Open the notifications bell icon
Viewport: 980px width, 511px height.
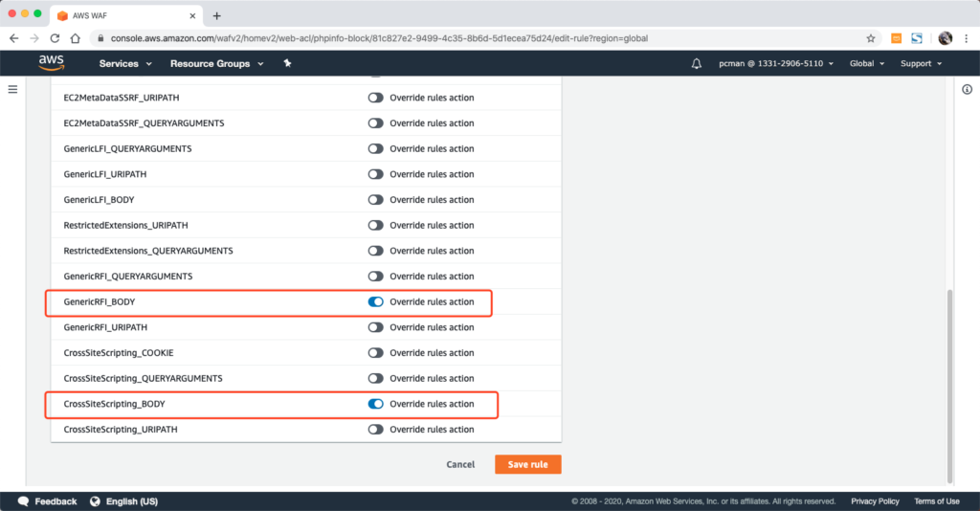click(696, 64)
